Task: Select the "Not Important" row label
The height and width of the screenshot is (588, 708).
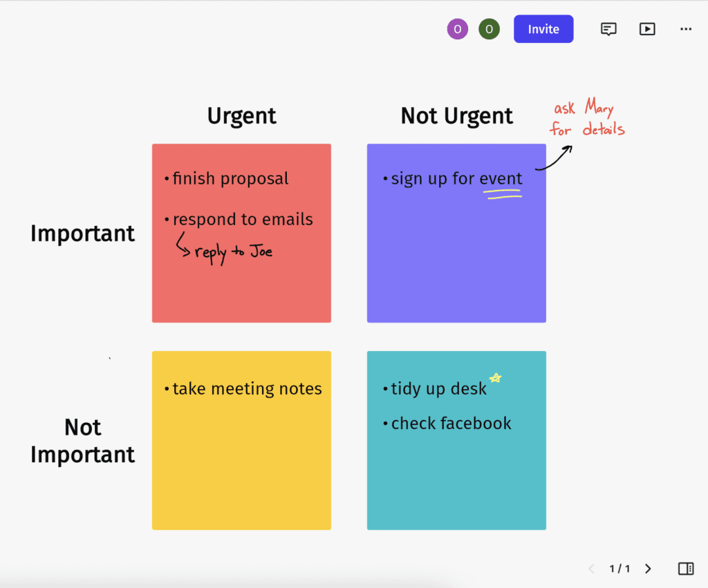Action: [x=82, y=441]
